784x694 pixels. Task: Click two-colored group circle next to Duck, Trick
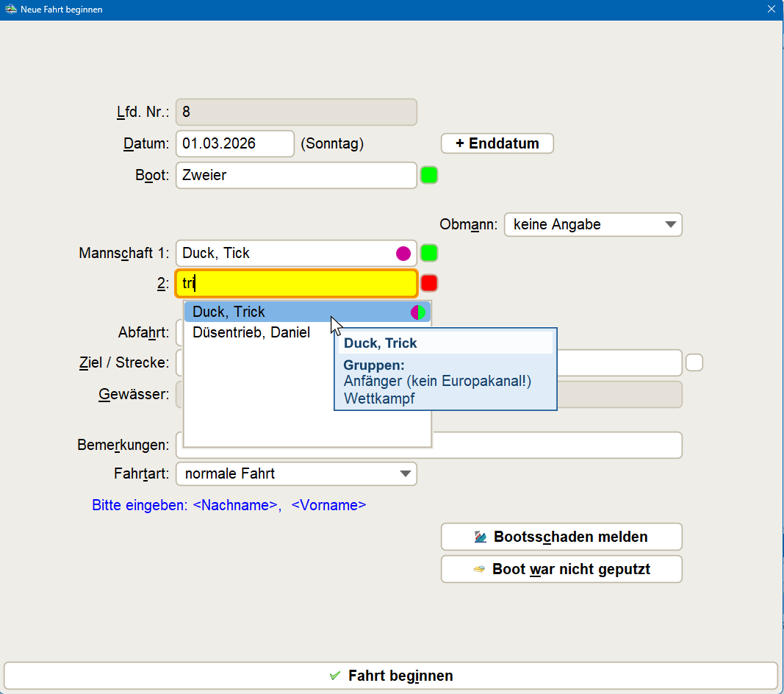[418, 312]
